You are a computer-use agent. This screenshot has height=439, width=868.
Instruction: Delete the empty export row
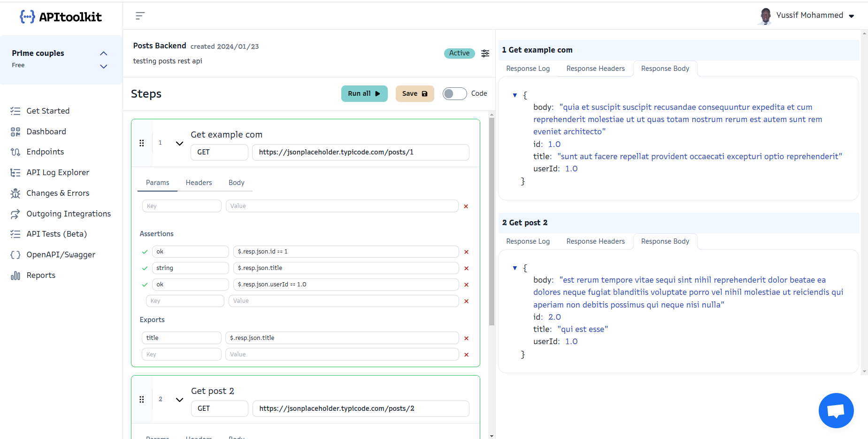467,354
